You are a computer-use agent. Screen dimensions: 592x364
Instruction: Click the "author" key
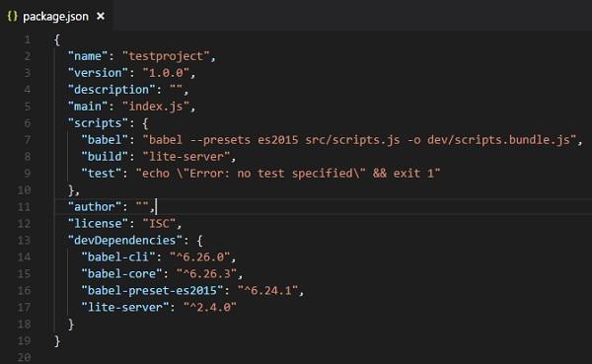click(x=95, y=206)
